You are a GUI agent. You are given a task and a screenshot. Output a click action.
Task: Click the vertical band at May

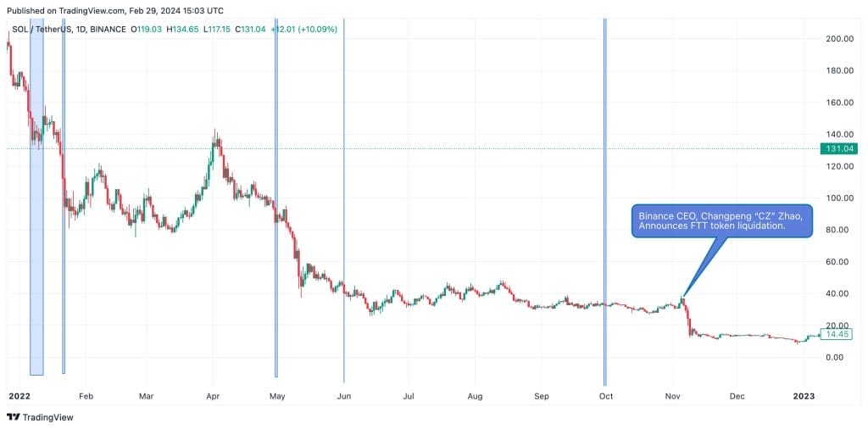tap(276, 203)
